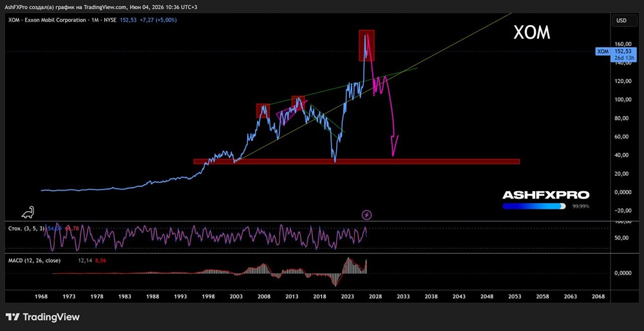Click year 2023 on the time axis
This screenshot has height=331, width=644.
tap(348, 296)
